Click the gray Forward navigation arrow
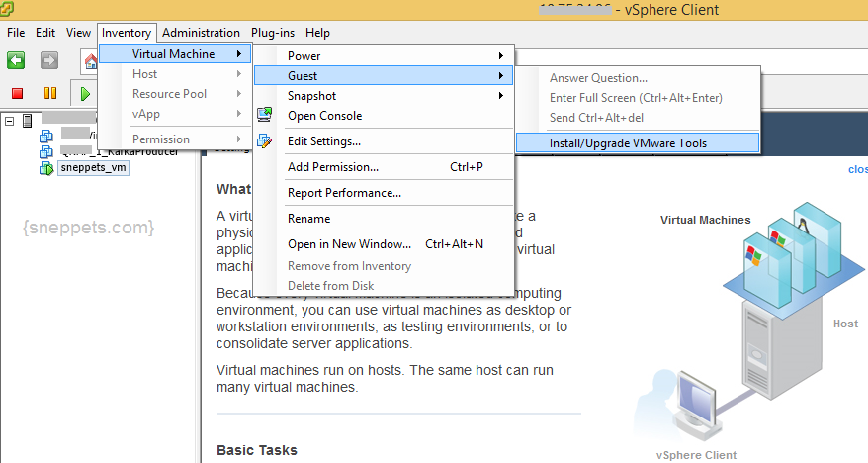The image size is (868, 463). click(x=49, y=59)
